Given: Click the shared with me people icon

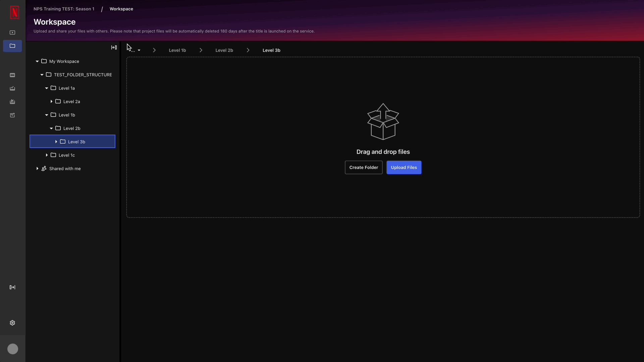Looking at the screenshot, I should [44, 168].
